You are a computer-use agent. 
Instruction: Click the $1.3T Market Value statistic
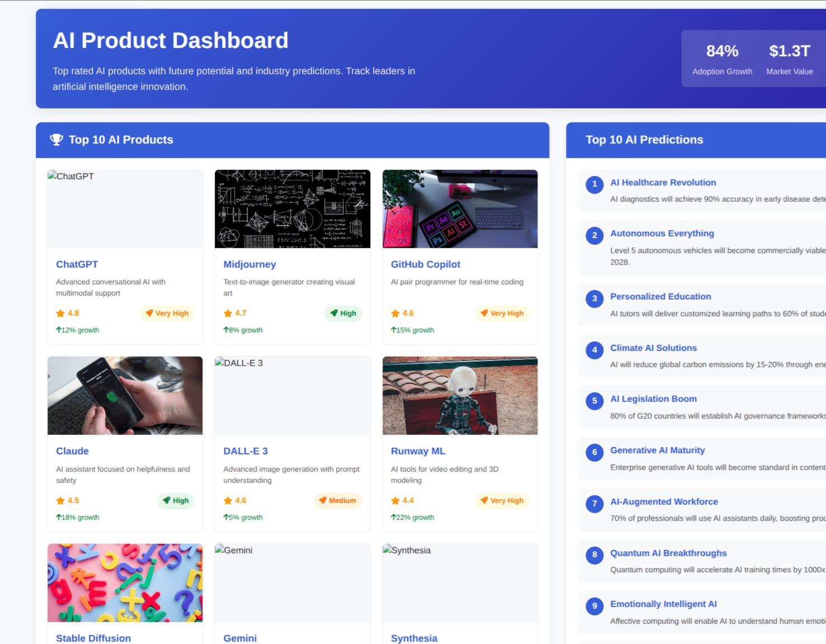pos(790,59)
